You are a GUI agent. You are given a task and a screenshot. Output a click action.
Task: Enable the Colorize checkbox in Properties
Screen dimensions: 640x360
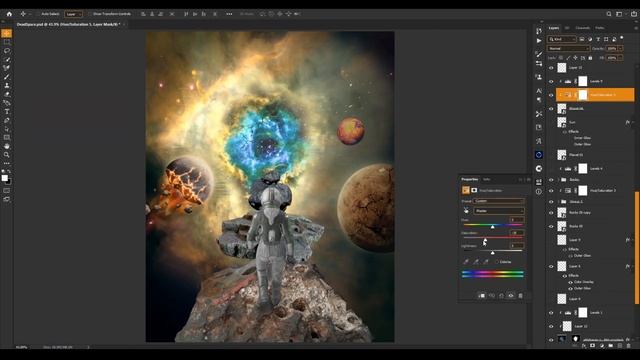(497, 262)
